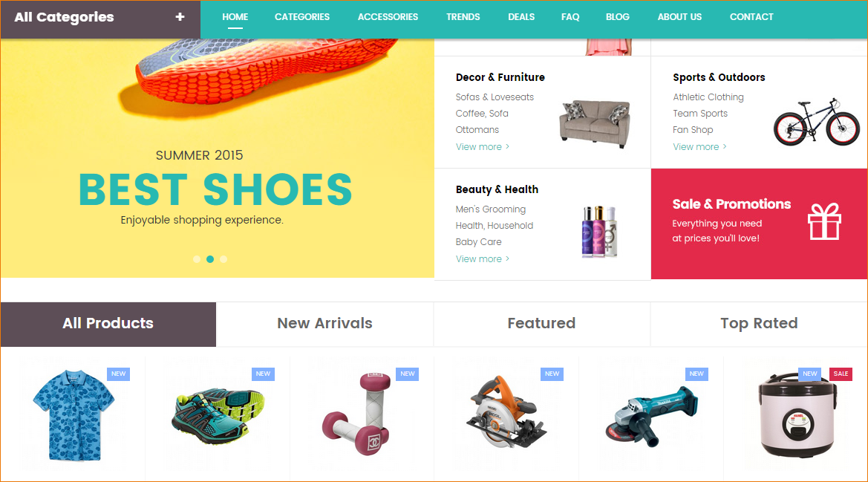Open the DEALS menu item

521,17
